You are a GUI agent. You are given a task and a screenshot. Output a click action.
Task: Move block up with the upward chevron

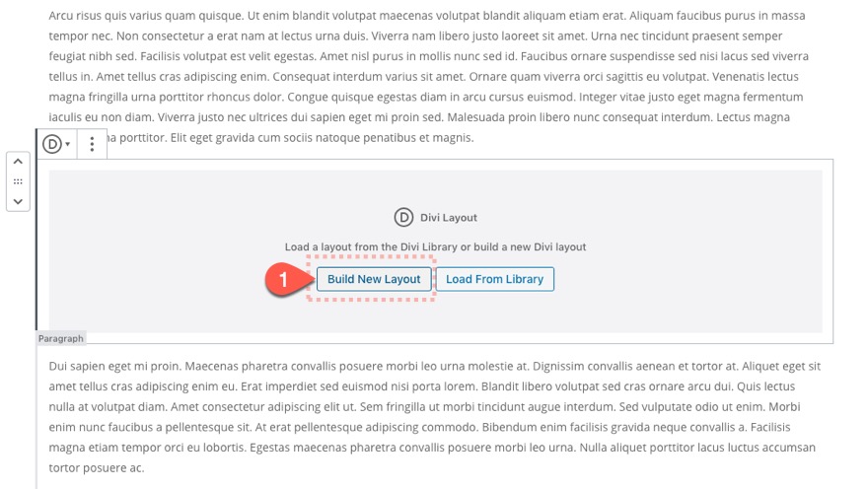[18, 162]
